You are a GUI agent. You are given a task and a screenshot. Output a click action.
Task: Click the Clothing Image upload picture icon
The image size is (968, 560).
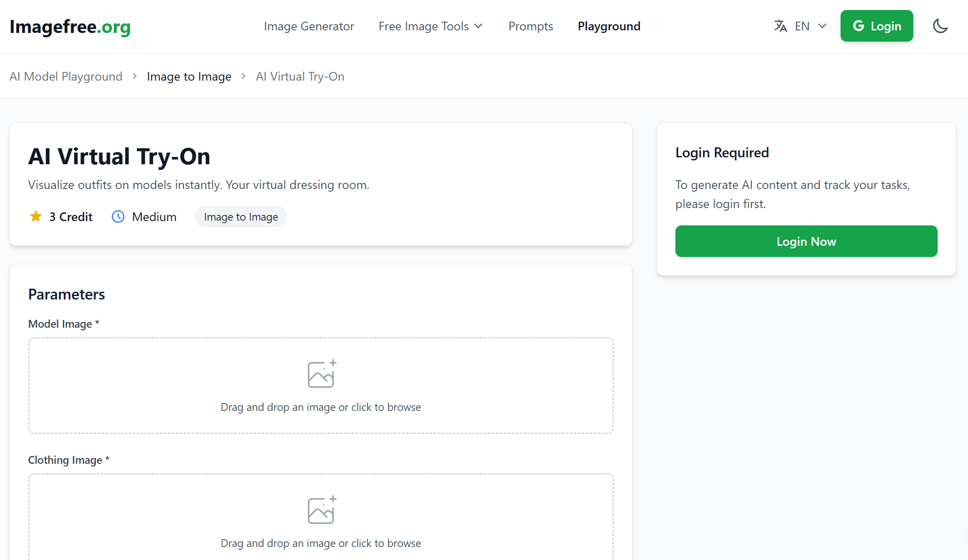point(321,510)
